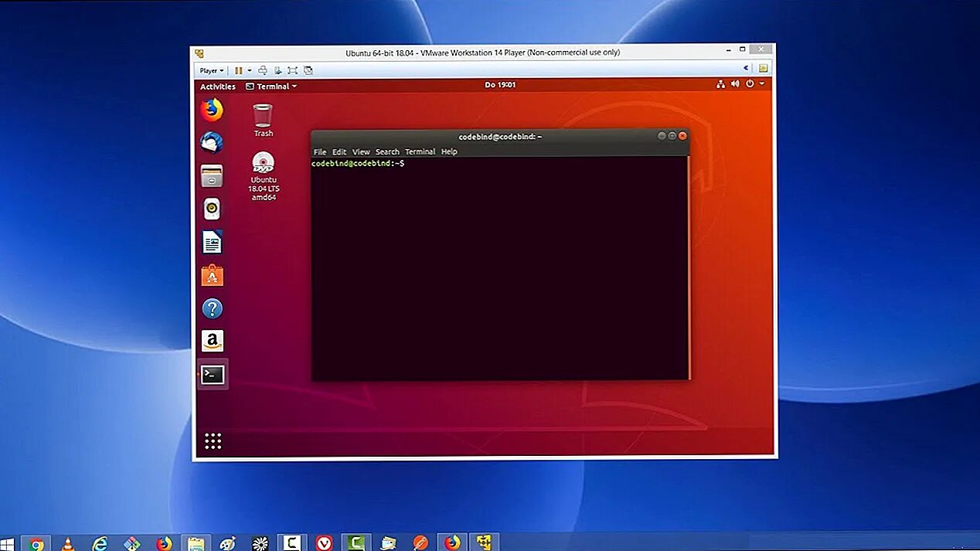Image resolution: width=980 pixels, height=551 pixels.
Task: Click the terminal window title codebind@codebind
Action: pyautogui.click(x=500, y=137)
